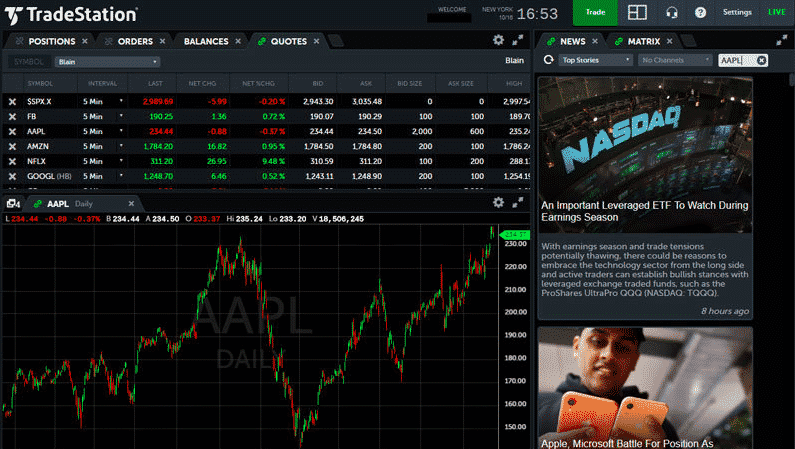Viewport: 795px width, 449px height.
Task: Maximize the quotes panel
Action: click(x=518, y=40)
